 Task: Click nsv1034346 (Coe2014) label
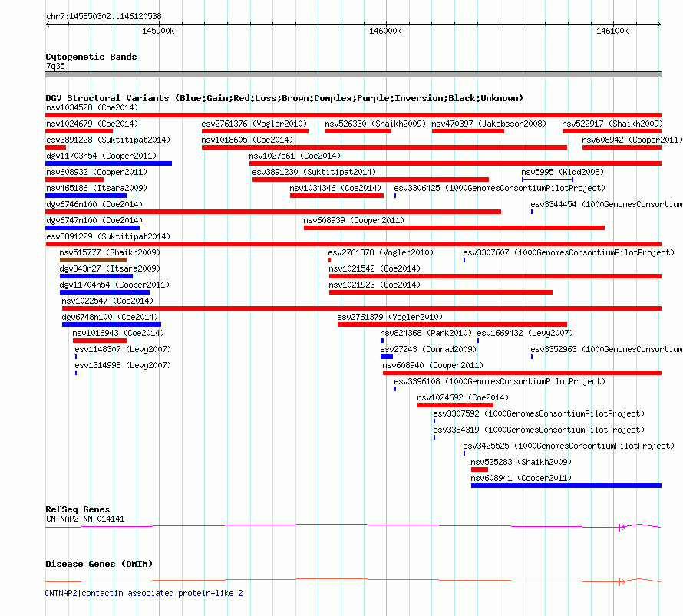click(x=335, y=188)
